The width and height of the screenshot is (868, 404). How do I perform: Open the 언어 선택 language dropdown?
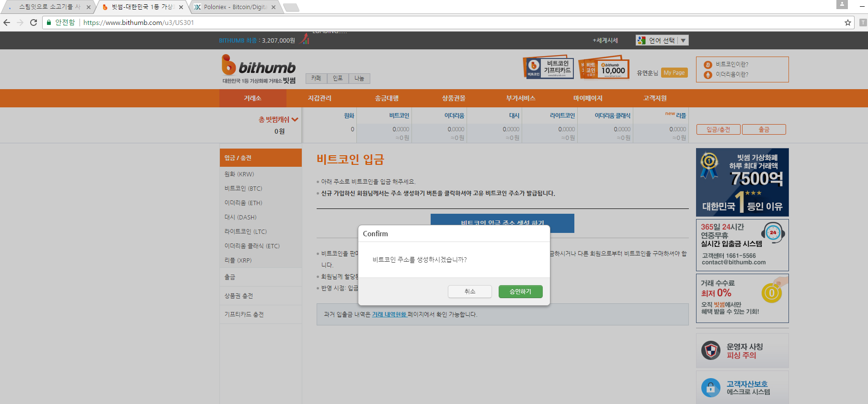point(662,40)
